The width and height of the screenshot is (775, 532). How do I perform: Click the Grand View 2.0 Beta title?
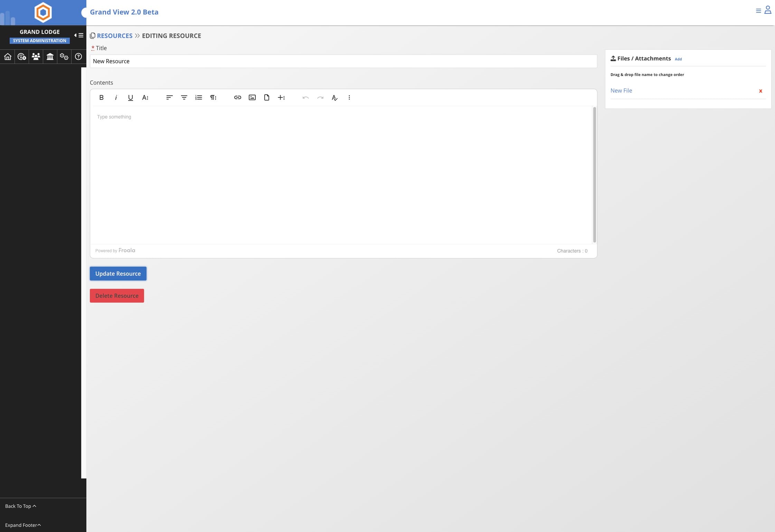(124, 12)
